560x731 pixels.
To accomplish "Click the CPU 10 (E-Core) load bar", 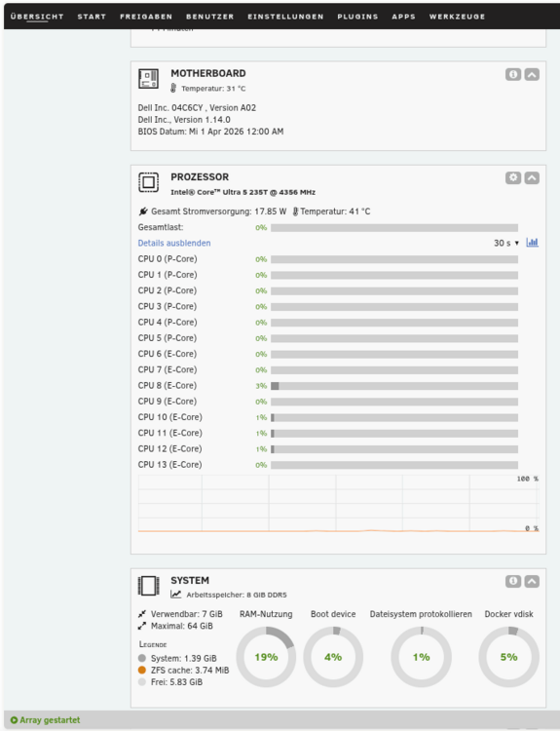I will [394, 418].
